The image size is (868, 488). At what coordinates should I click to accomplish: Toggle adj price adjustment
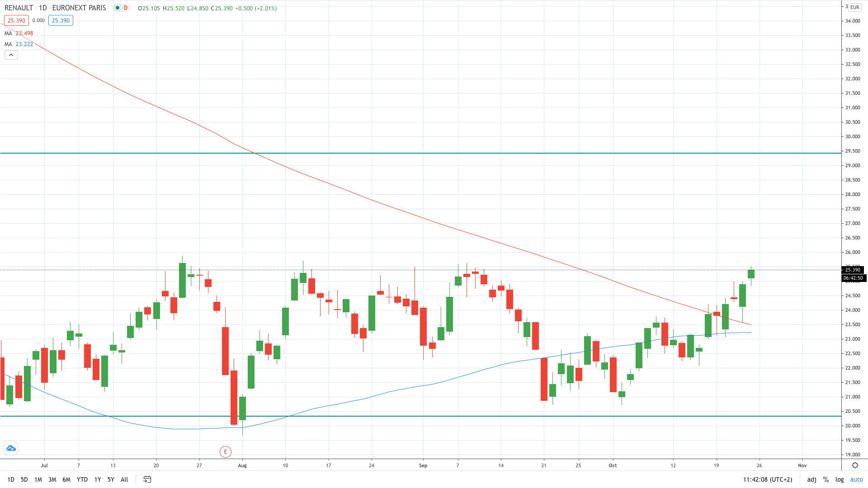click(x=811, y=479)
